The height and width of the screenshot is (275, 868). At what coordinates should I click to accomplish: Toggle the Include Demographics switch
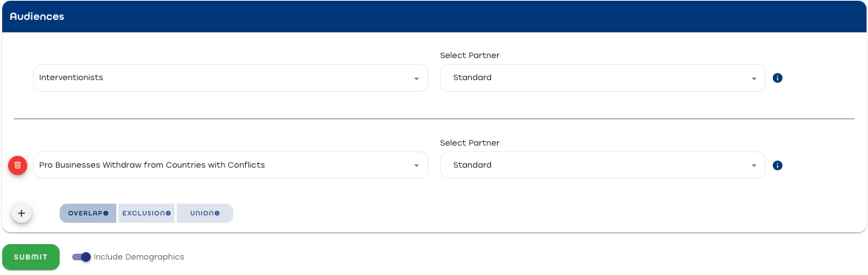point(82,257)
